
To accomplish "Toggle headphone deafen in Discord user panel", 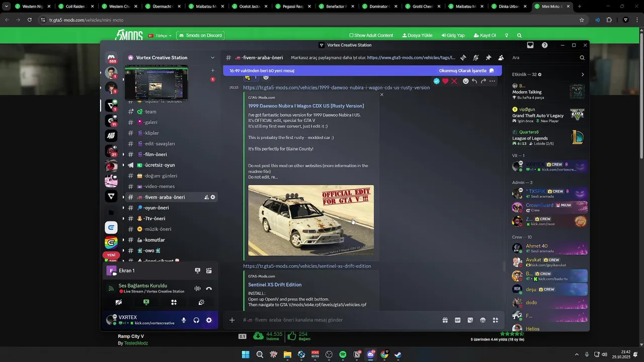I will coord(196,320).
